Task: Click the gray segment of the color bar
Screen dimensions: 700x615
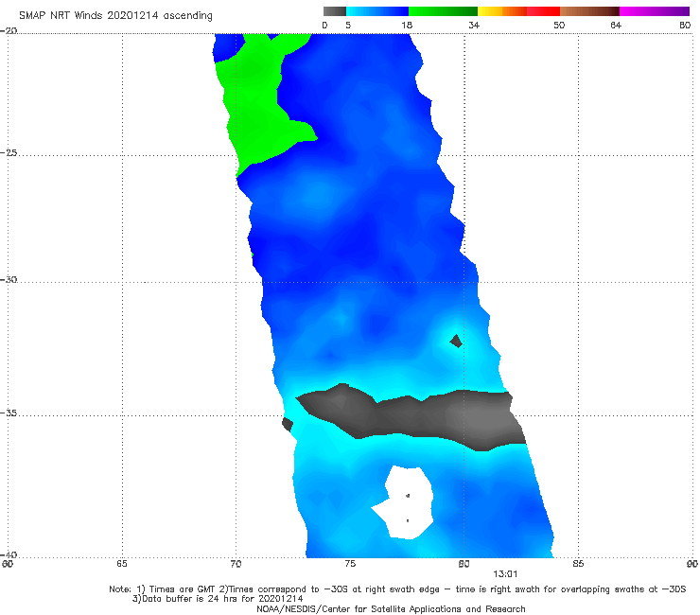Action: coord(335,11)
